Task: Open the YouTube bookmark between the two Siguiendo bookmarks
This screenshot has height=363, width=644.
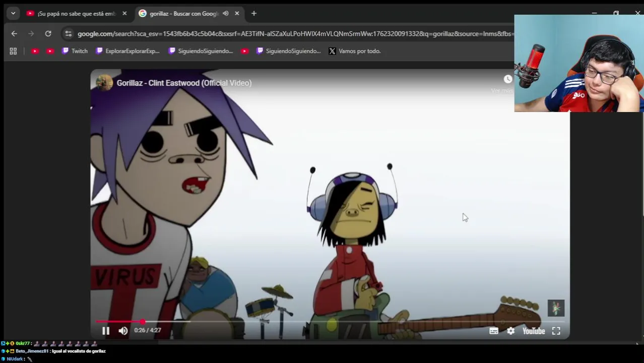Action: 244,51
